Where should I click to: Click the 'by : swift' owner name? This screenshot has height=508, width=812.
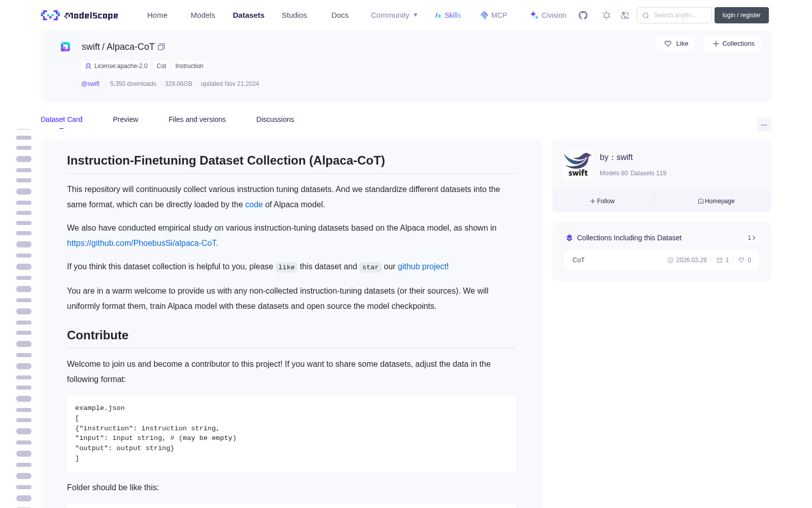click(616, 157)
